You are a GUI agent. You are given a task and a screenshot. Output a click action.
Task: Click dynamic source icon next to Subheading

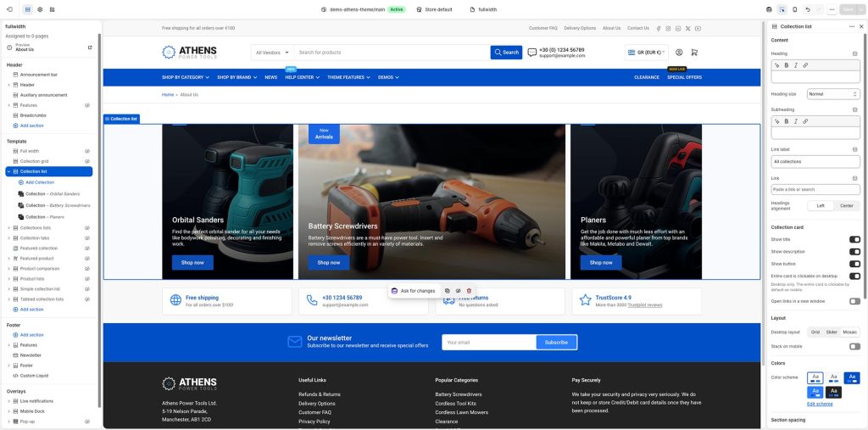point(854,109)
